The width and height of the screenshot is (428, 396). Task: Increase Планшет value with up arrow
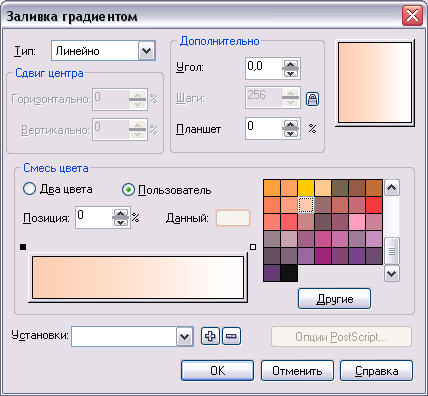(291, 124)
